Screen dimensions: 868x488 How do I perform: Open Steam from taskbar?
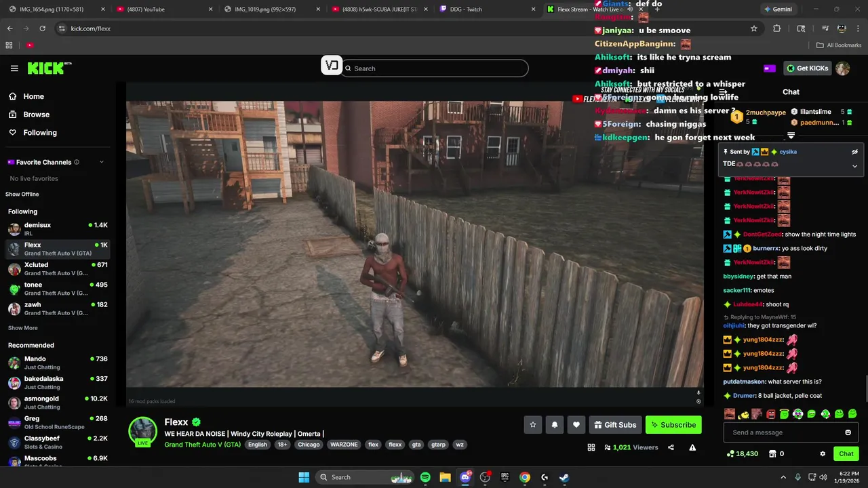tap(564, 477)
